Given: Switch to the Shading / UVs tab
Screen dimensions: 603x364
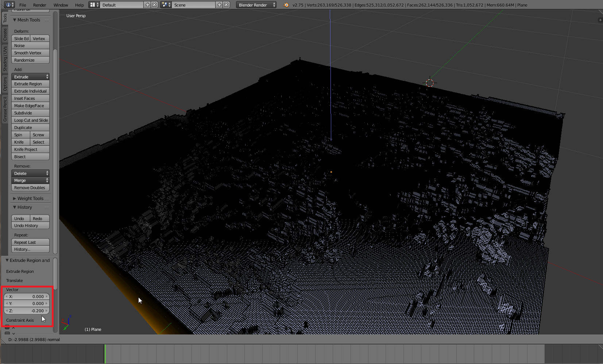Looking at the screenshot, I should click(5, 58).
